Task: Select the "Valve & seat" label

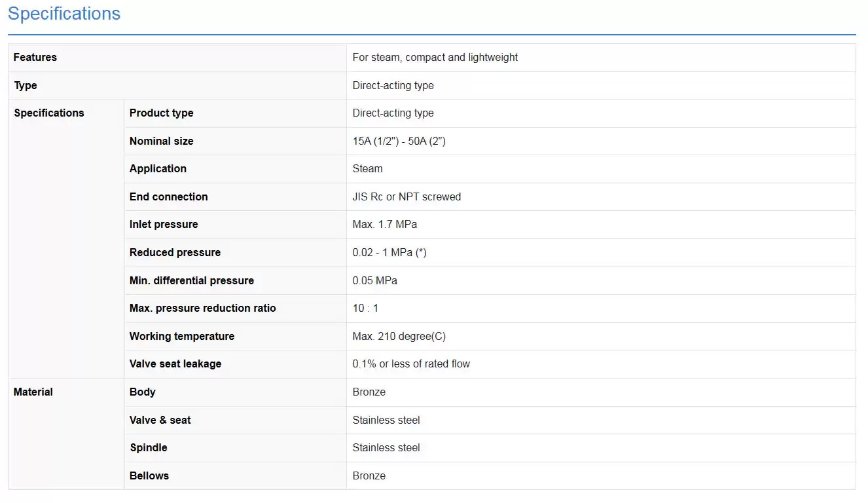Action: pyautogui.click(x=160, y=420)
